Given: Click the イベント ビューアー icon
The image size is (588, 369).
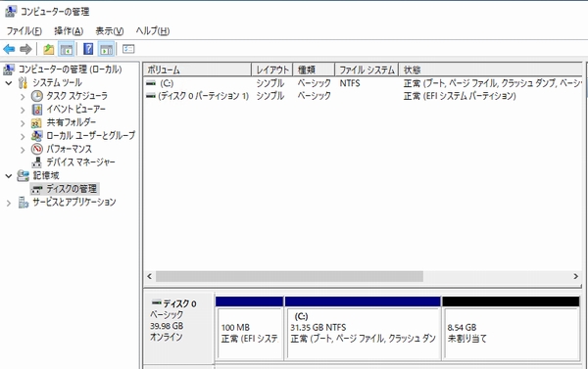Looking at the screenshot, I should coord(37,110).
